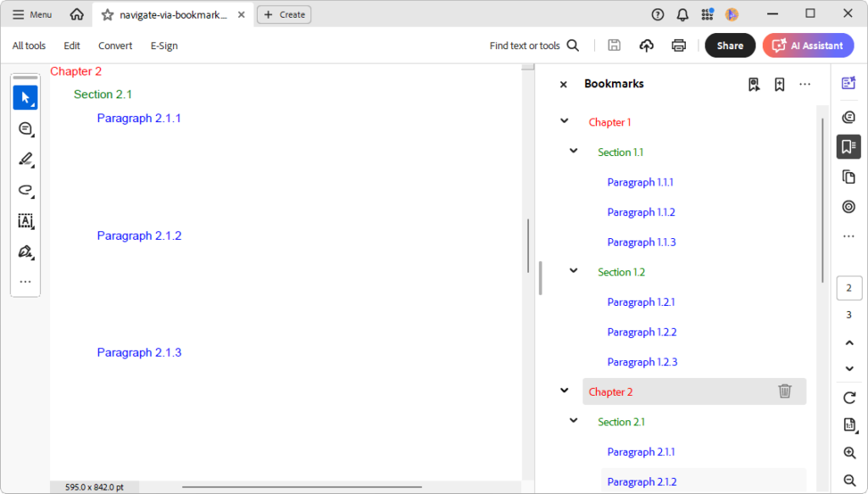Collapse the Chapter 1 bookmark
Image resolution: width=868 pixels, height=494 pixels.
coord(564,121)
